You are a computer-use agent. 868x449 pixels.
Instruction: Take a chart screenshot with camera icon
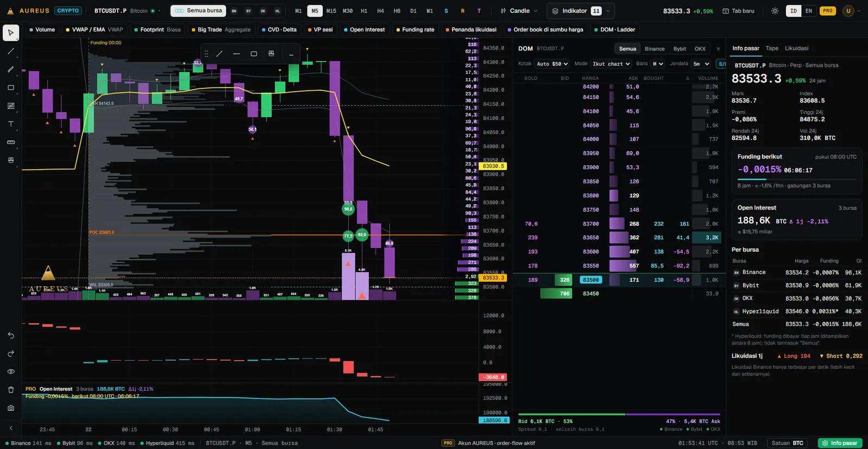tap(11, 408)
